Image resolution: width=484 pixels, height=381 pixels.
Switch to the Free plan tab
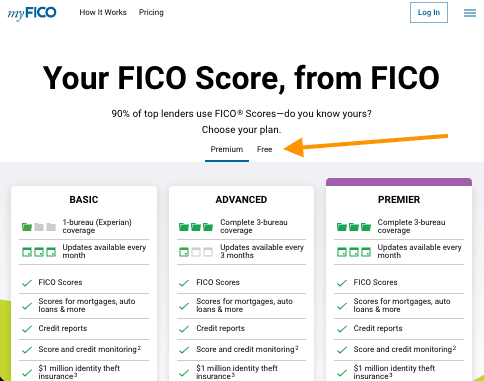264,149
